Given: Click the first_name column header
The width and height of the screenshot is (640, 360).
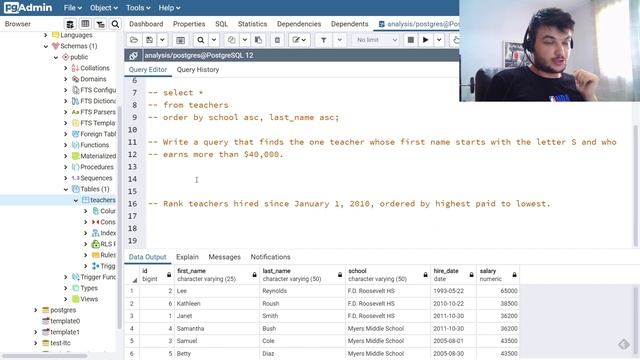Looking at the screenshot, I should click(x=217, y=275).
